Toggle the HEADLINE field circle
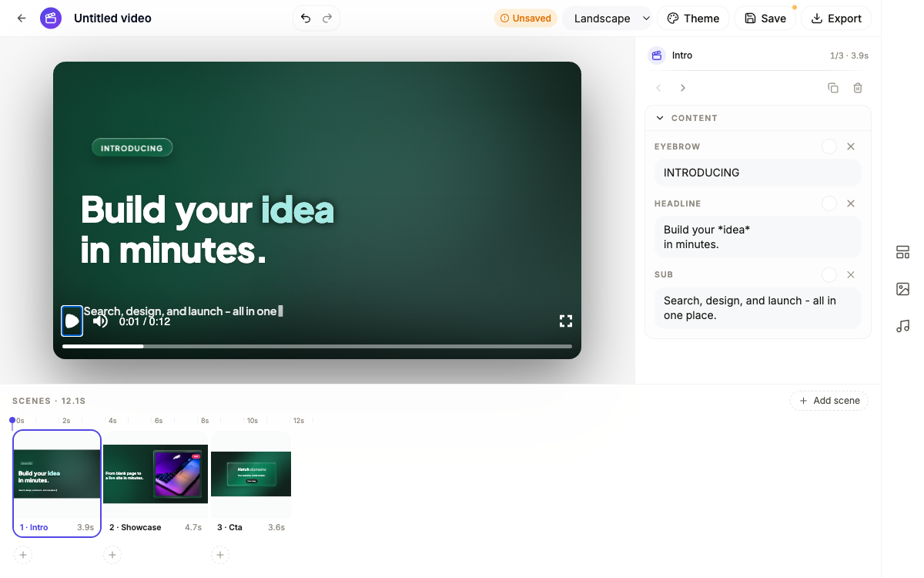924x578 pixels. pos(829,203)
